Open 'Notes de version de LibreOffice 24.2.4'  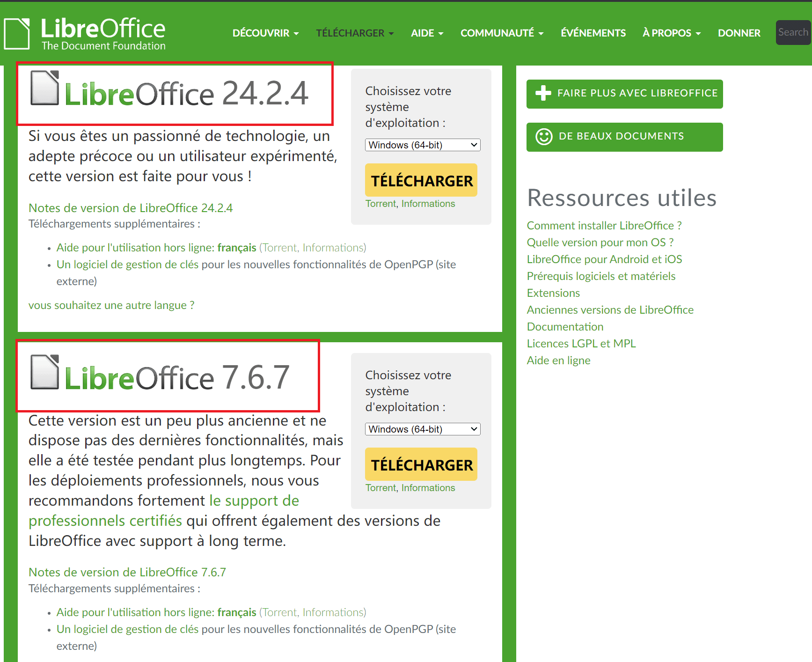click(x=131, y=208)
